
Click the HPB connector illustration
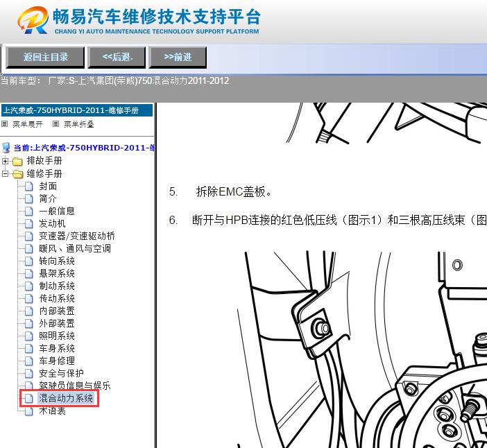click(363, 350)
